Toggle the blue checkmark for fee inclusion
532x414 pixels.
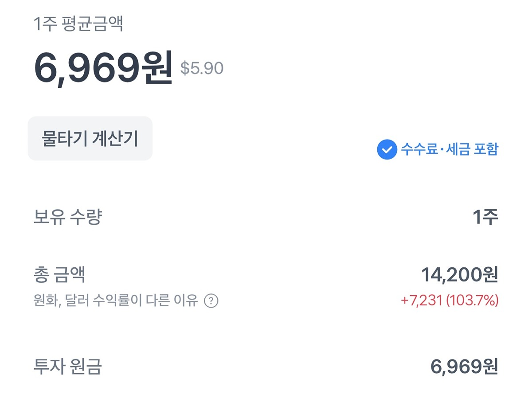[x=387, y=150]
